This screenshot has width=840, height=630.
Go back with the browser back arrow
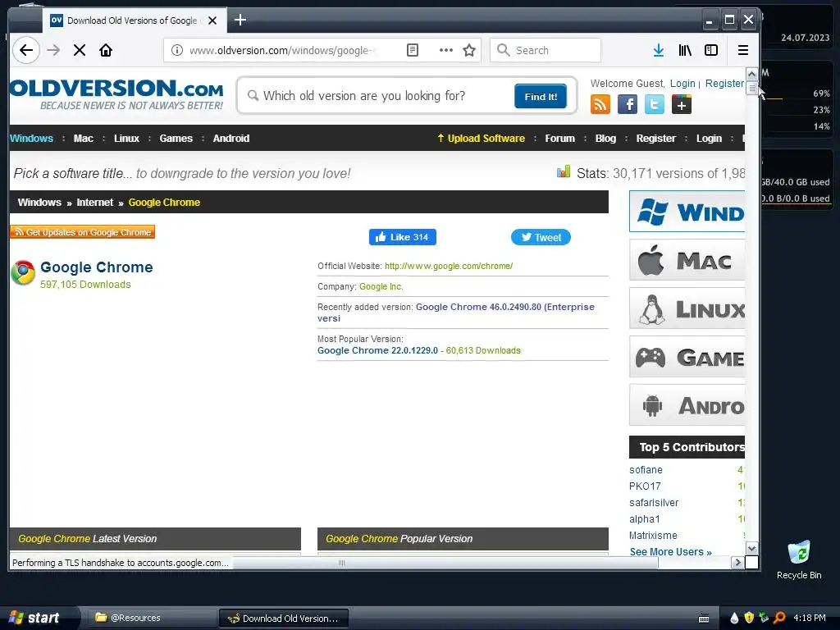pyautogui.click(x=25, y=50)
